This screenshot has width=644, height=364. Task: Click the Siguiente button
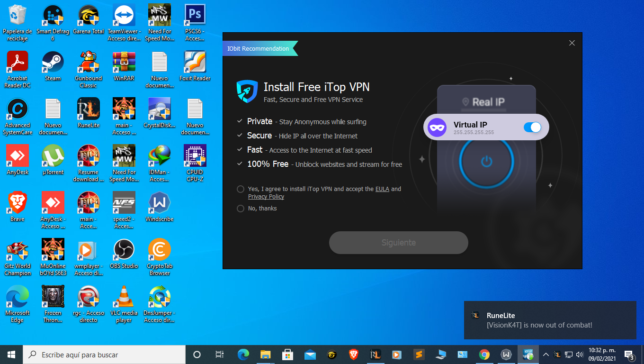(399, 243)
